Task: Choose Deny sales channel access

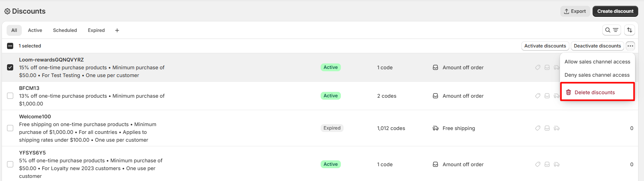Action: tap(597, 75)
